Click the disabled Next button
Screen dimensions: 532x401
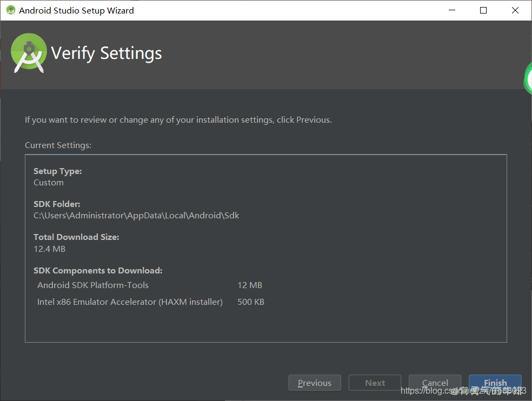(375, 383)
